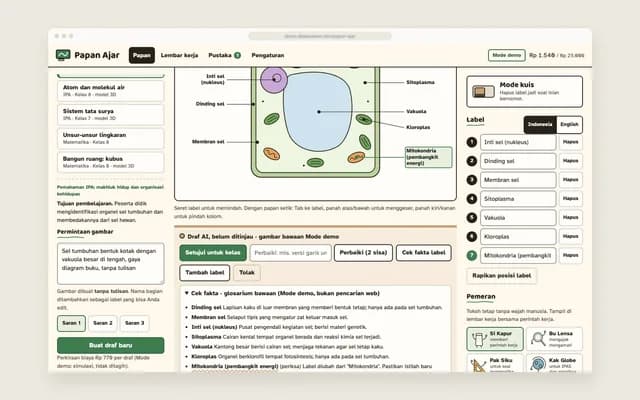Open the Unsur-unsur lingkaran topic
640x400 pixels.
point(111,138)
